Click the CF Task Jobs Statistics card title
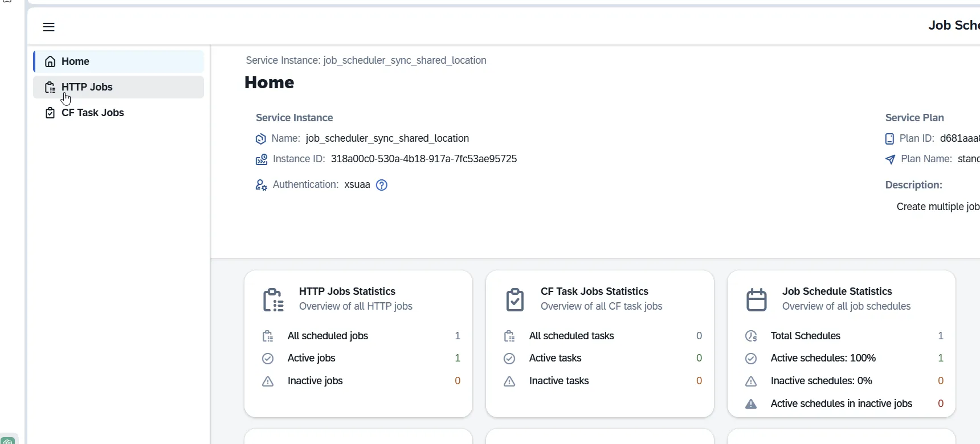 click(594, 291)
